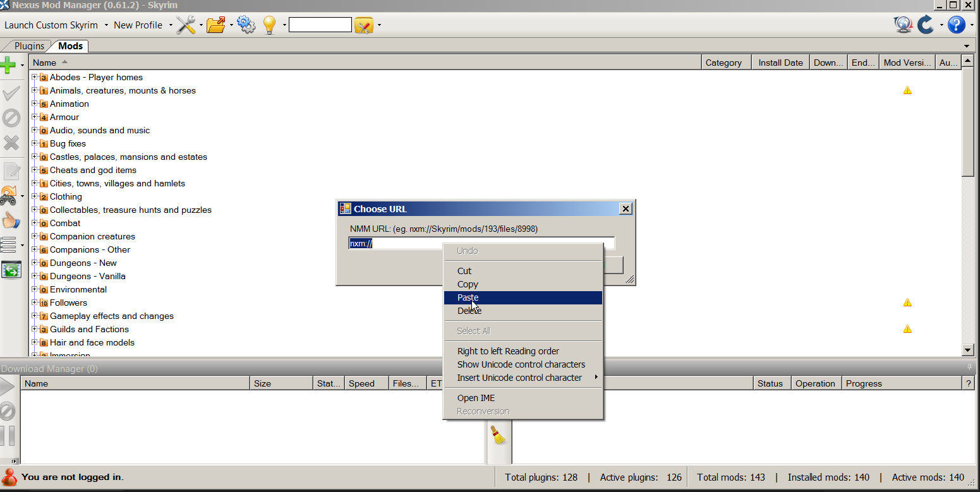Click the mod list vertical scrollbar thumb
Viewport: 980px width, 492px height.
point(968,123)
